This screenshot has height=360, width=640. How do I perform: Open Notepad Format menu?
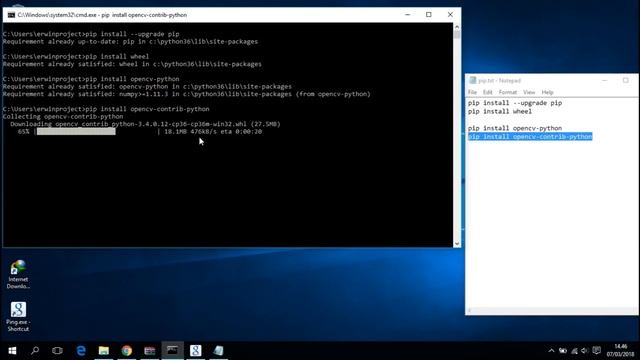point(508,92)
